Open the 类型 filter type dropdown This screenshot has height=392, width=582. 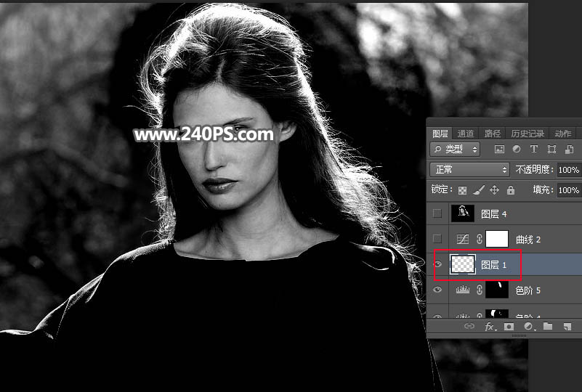tap(456, 149)
